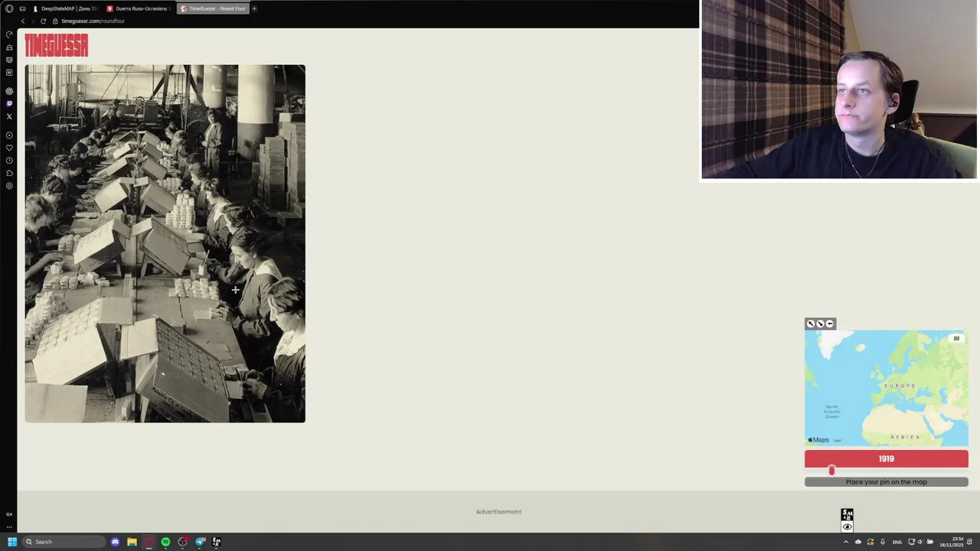The image size is (980, 551).
Task: Switch to the DeepStateMAP tab
Action: tap(66, 8)
